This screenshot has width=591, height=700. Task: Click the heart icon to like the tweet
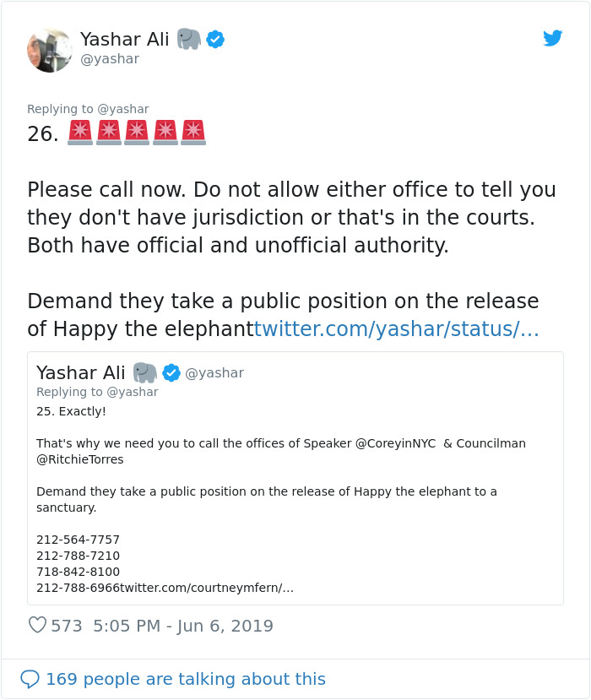coord(37,626)
